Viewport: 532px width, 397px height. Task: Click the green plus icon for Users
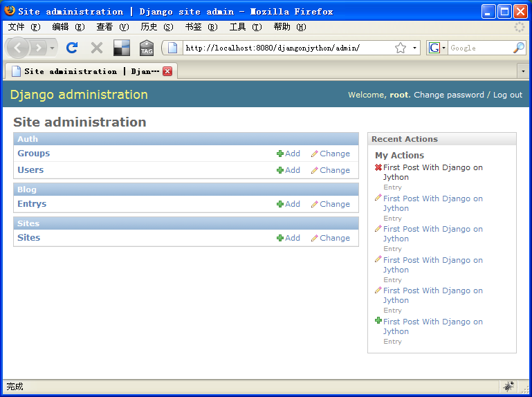pyautogui.click(x=280, y=170)
